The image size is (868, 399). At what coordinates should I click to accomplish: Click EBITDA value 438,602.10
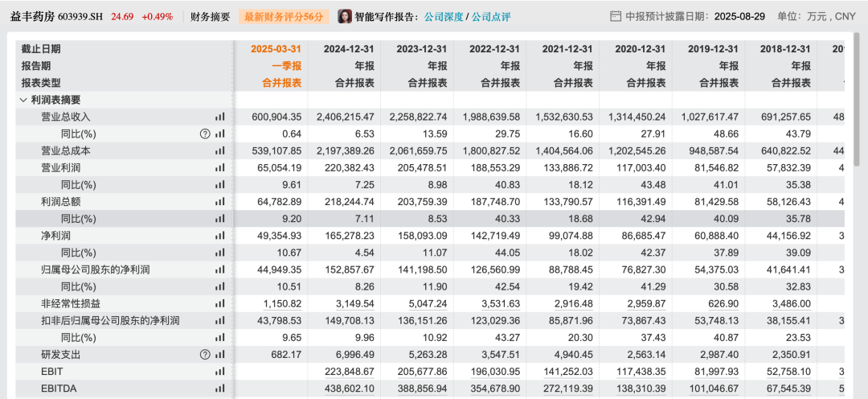tap(351, 389)
